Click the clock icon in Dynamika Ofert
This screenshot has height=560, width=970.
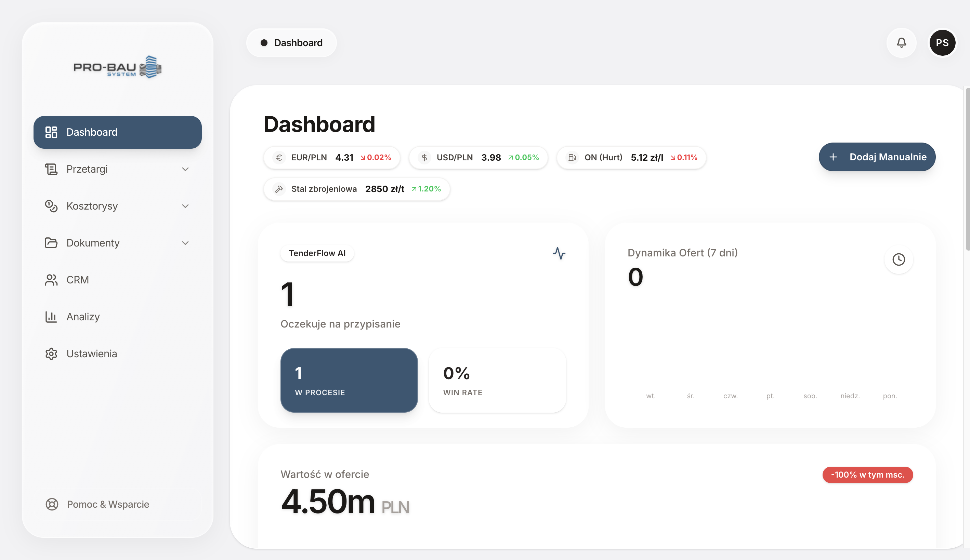tap(899, 259)
